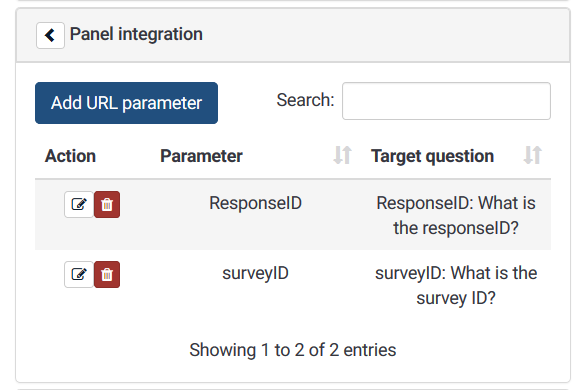Click 'What is the responseID?' target cell
Screen dimensions: 582x390
click(456, 215)
